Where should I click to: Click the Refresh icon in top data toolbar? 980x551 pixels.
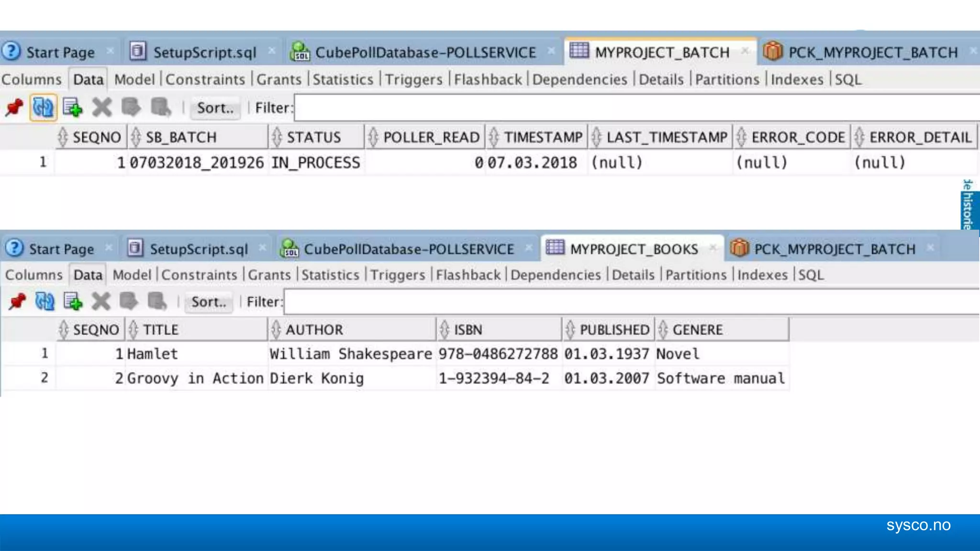43,108
